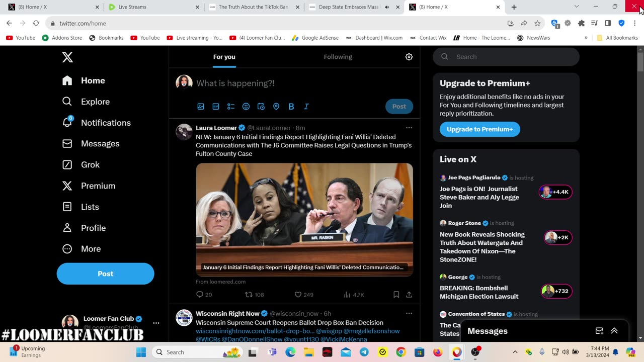
Task: Add a GIF to the post
Action: click(x=216, y=107)
